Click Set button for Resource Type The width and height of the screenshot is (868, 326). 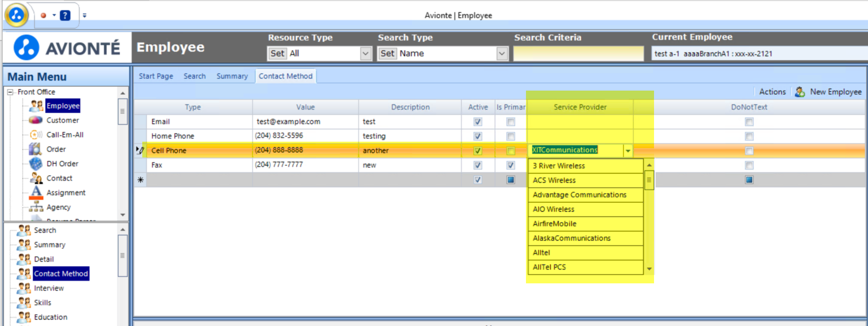tap(278, 53)
